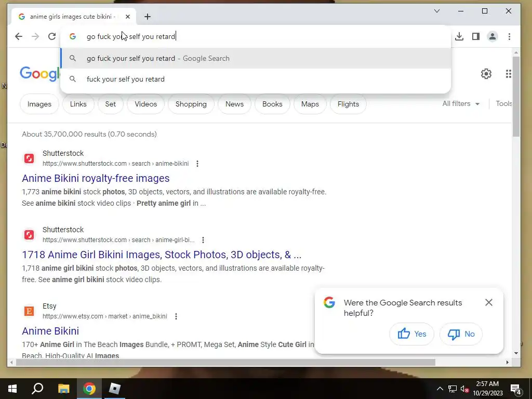Switch to Flights results
Image resolution: width=532 pixels, height=399 pixels.
tap(348, 104)
